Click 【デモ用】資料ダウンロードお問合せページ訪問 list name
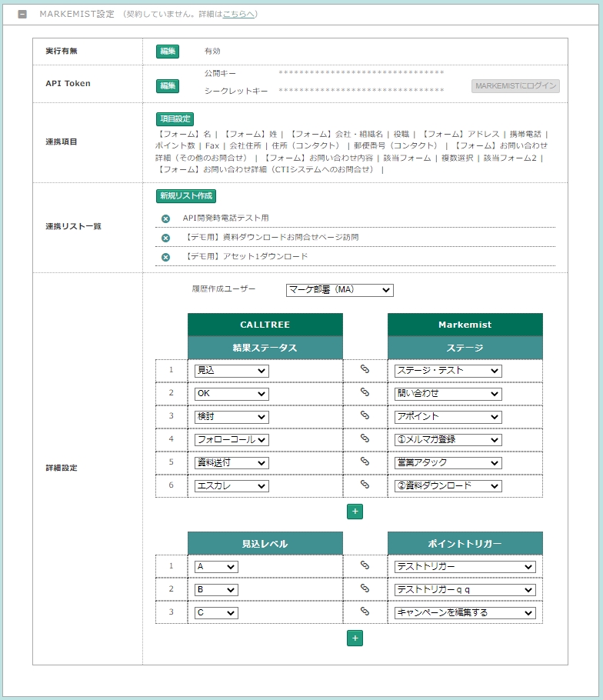 pyautogui.click(x=271, y=238)
